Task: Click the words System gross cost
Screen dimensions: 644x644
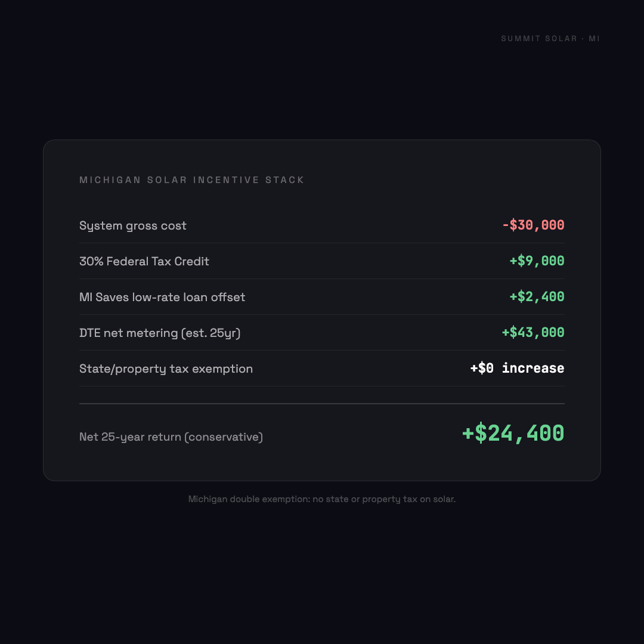Action: click(x=133, y=225)
